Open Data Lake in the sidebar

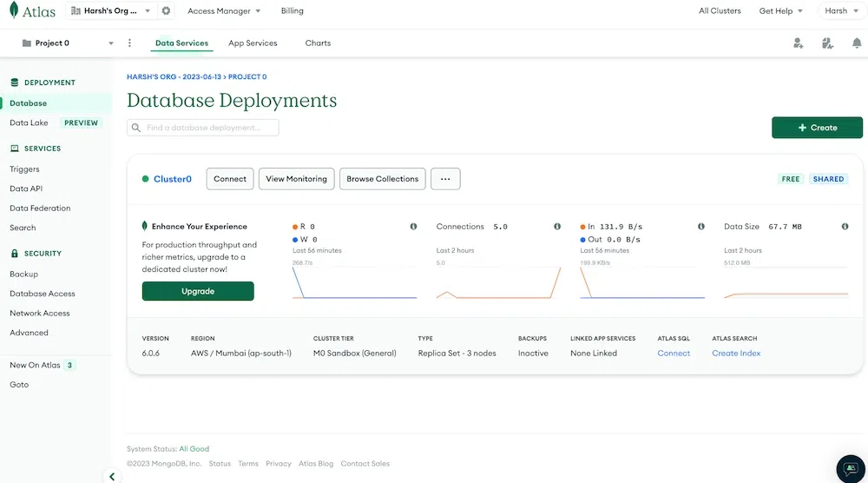pos(29,122)
